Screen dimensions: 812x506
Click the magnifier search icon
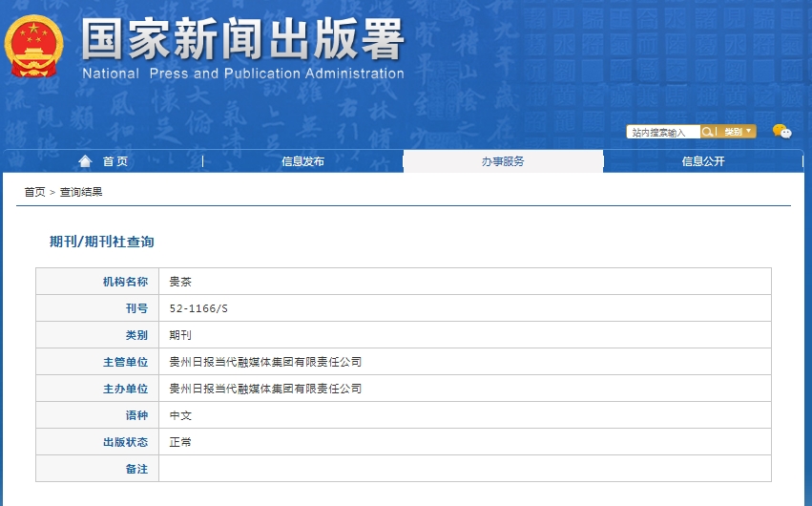click(708, 132)
